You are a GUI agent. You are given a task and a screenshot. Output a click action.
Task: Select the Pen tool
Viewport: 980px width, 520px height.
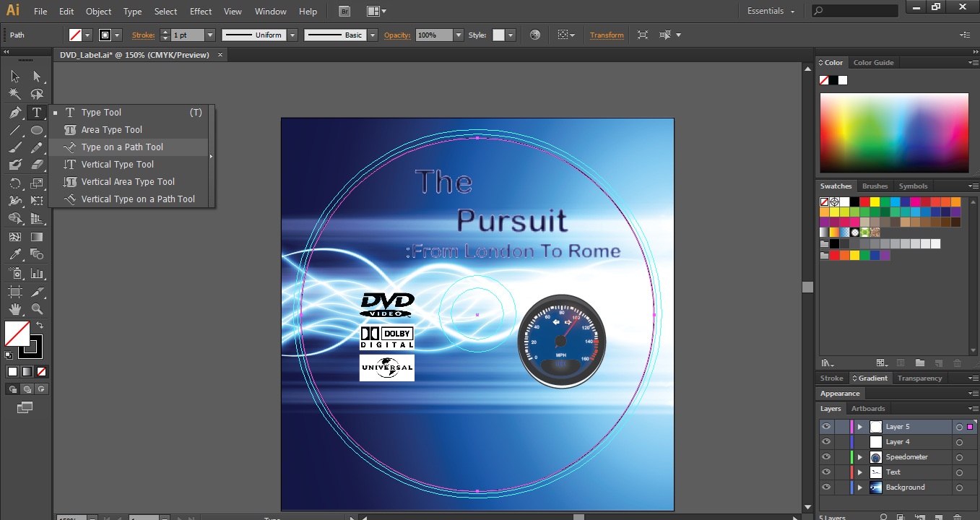(x=15, y=112)
